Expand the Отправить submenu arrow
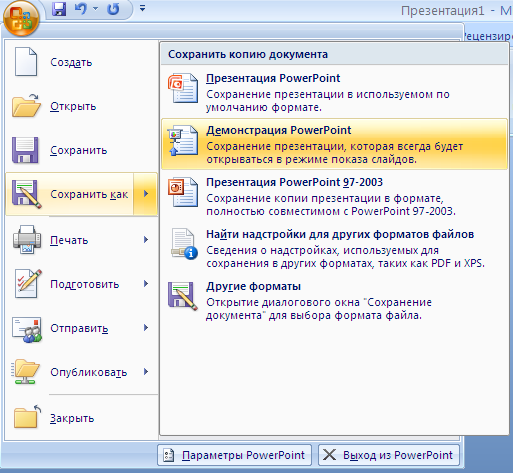The image size is (513, 473). pos(146,328)
